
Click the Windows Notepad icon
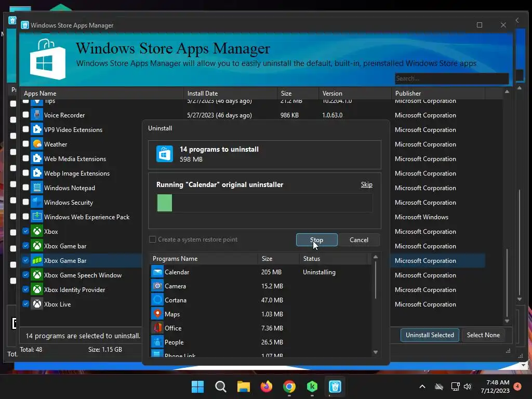click(37, 188)
